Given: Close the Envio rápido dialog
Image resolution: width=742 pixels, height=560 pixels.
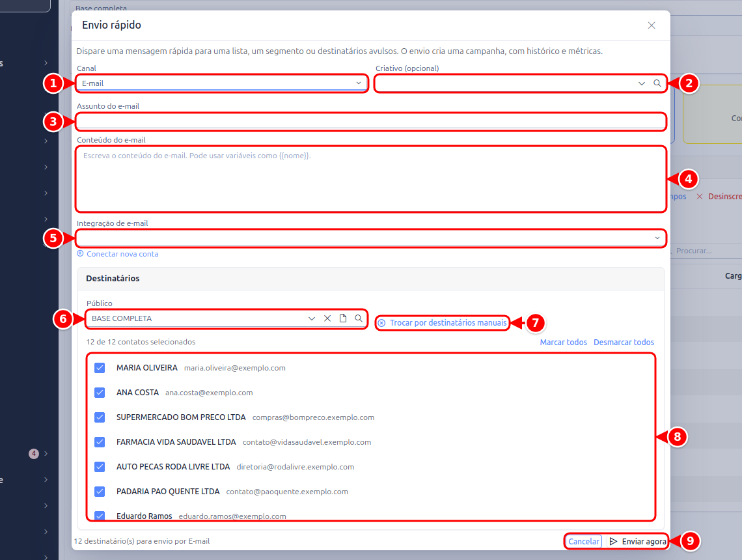Looking at the screenshot, I should click(x=651, y=25).
